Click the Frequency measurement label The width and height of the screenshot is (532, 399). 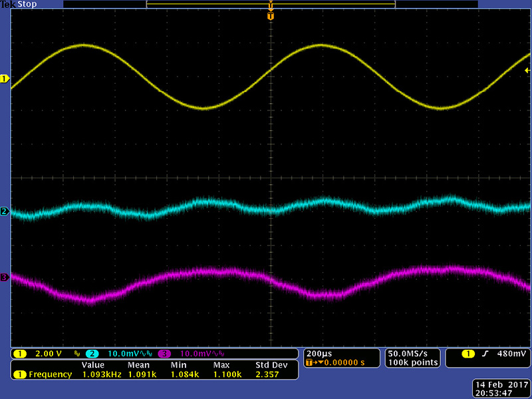pos(50,374)
